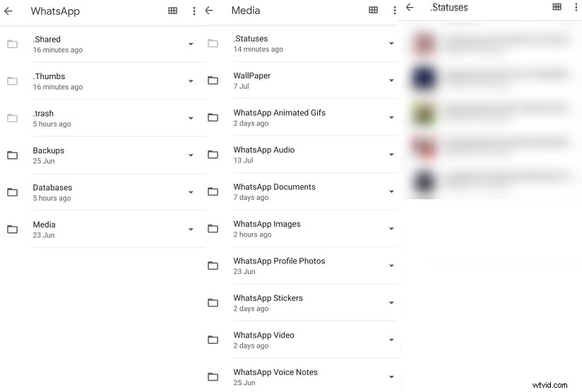
Task: Open the .Thumbs folder name
Action: [x=49, y=76]
